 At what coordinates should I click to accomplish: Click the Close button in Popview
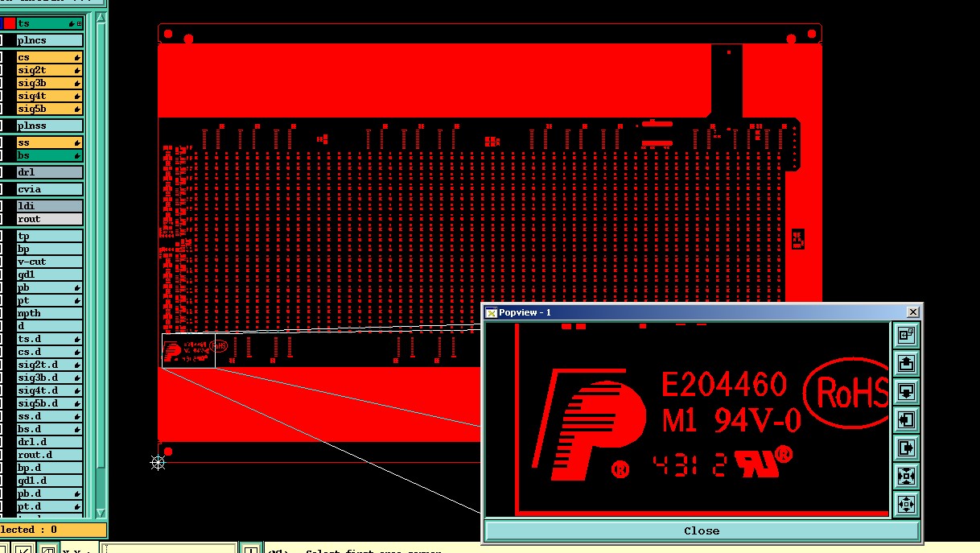702,530
